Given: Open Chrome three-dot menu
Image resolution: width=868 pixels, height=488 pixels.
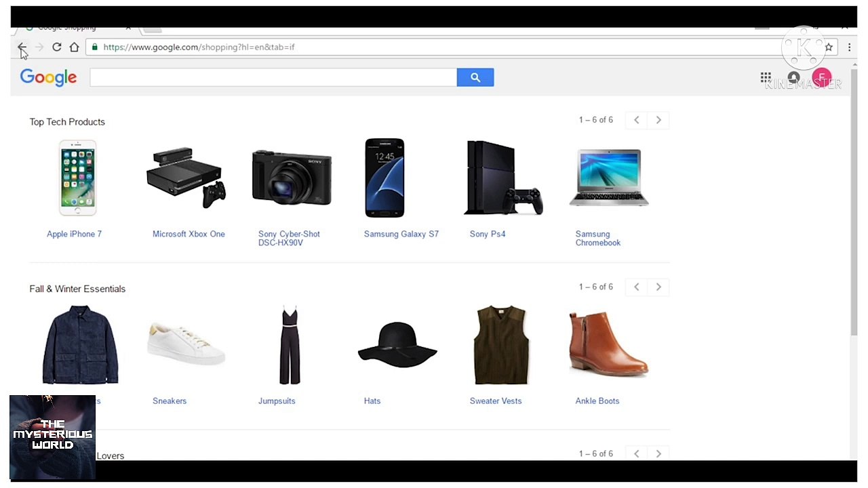Looking at the screenshot, I should pyautogui.click(x=849, y=47).
